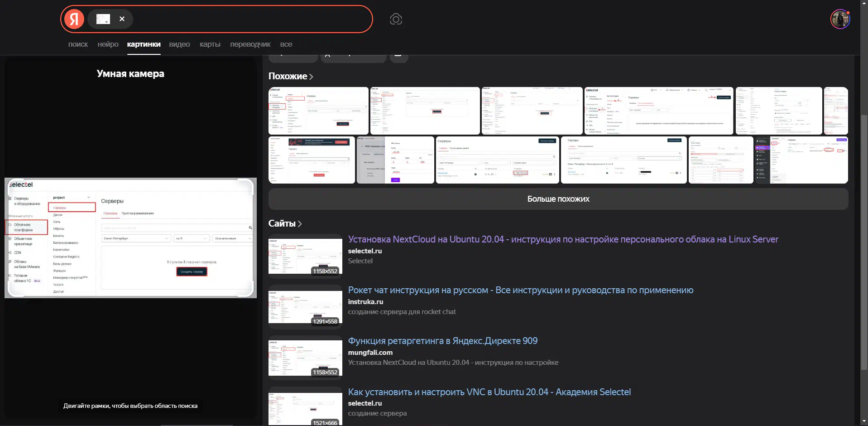Open the «карты» tab

point(210,44)
